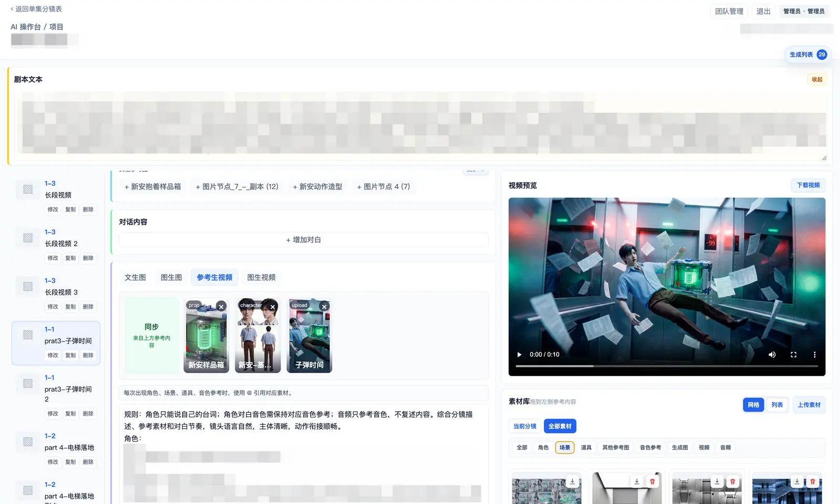Click 删除 for first 长段视频
840x504 pixels.
[88, 209]
